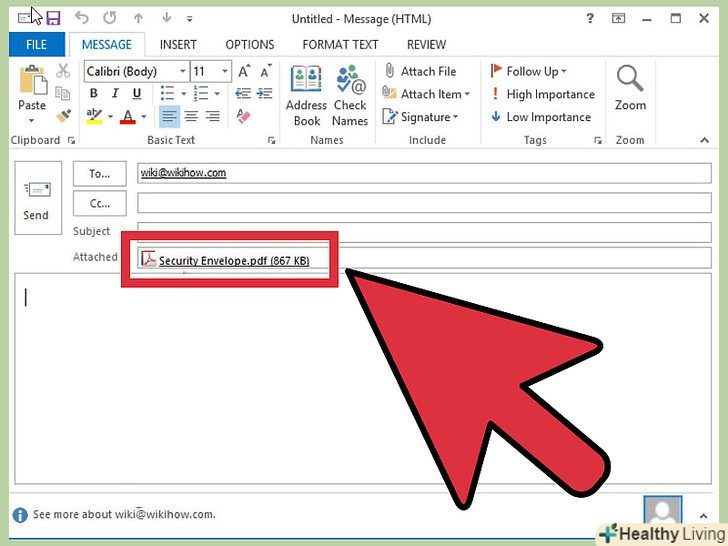
Task: Expand the Numbering style arrow
Action: tap(217, 94)
